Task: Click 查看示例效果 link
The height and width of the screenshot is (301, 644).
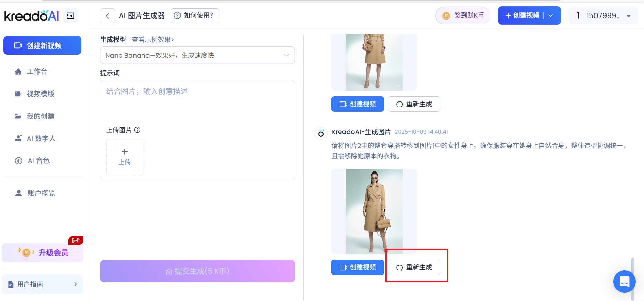Action: pos(153,40)
